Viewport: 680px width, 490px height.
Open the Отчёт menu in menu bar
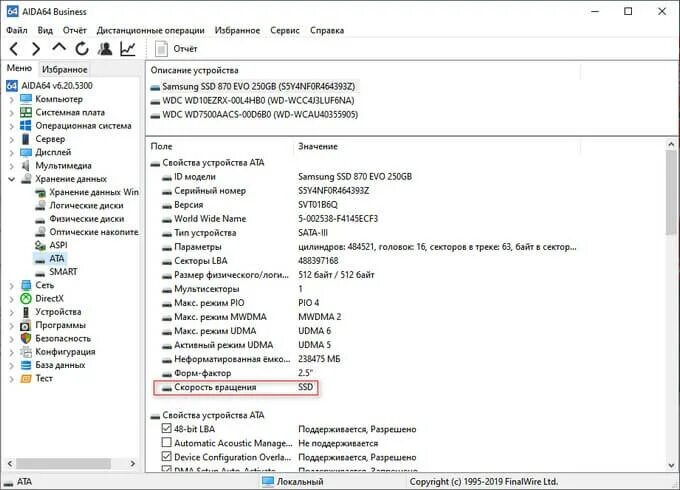75,30
